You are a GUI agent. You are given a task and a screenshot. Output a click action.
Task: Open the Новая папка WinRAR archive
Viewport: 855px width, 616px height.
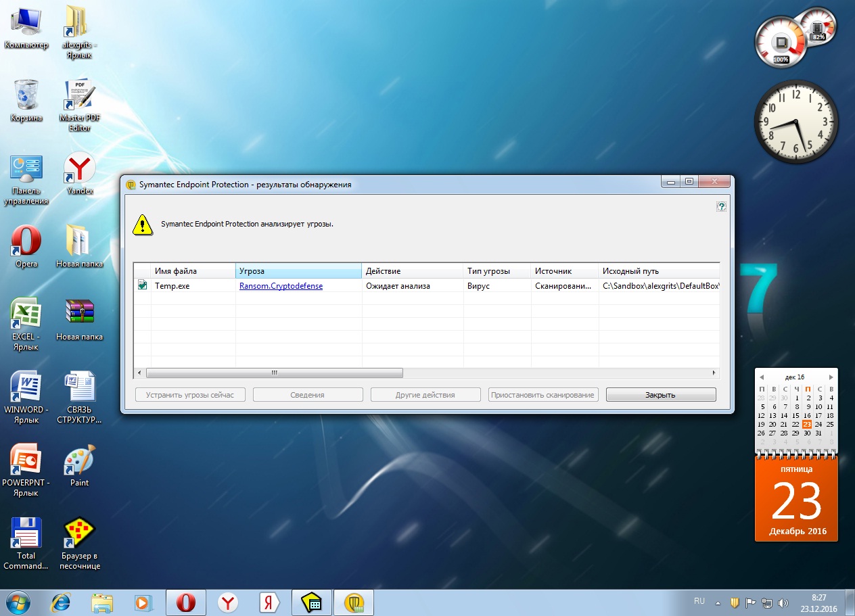(80, 319)
